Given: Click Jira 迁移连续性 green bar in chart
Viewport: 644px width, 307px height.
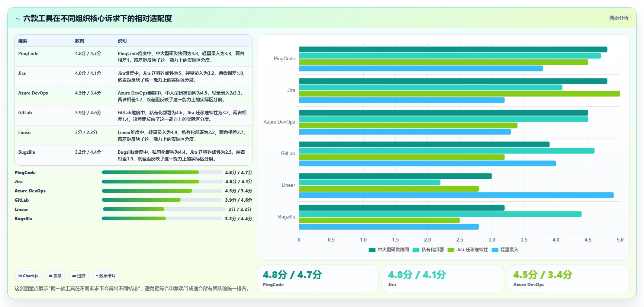Looking at the screenshot, I should (x=460, y=94).
